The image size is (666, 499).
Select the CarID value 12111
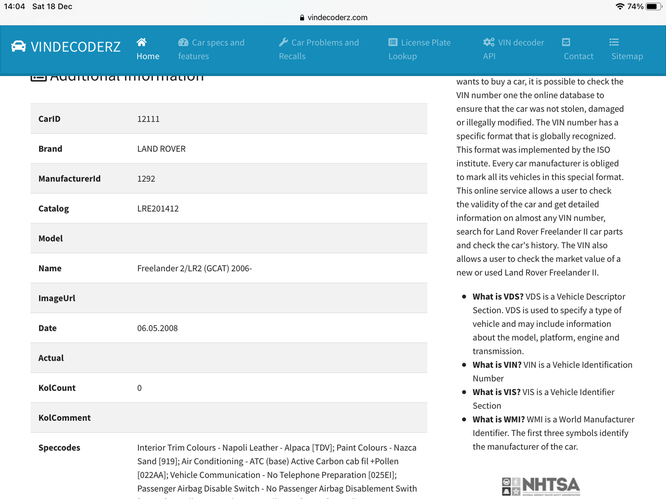pyautogui.click(x=148, y=119)
